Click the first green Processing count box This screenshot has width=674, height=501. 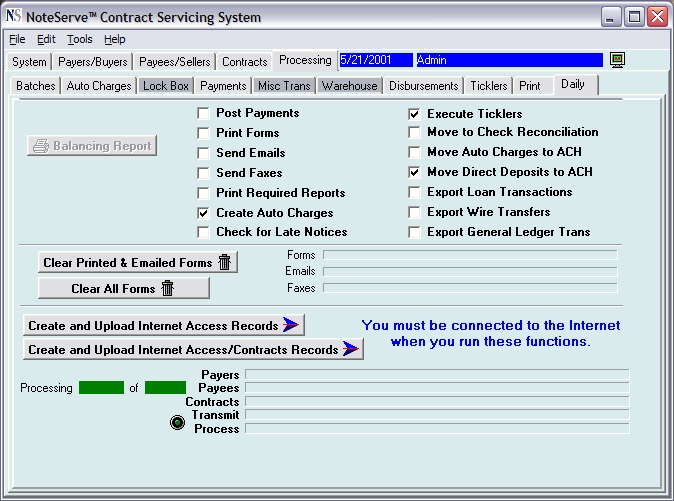tap(101, 388)
